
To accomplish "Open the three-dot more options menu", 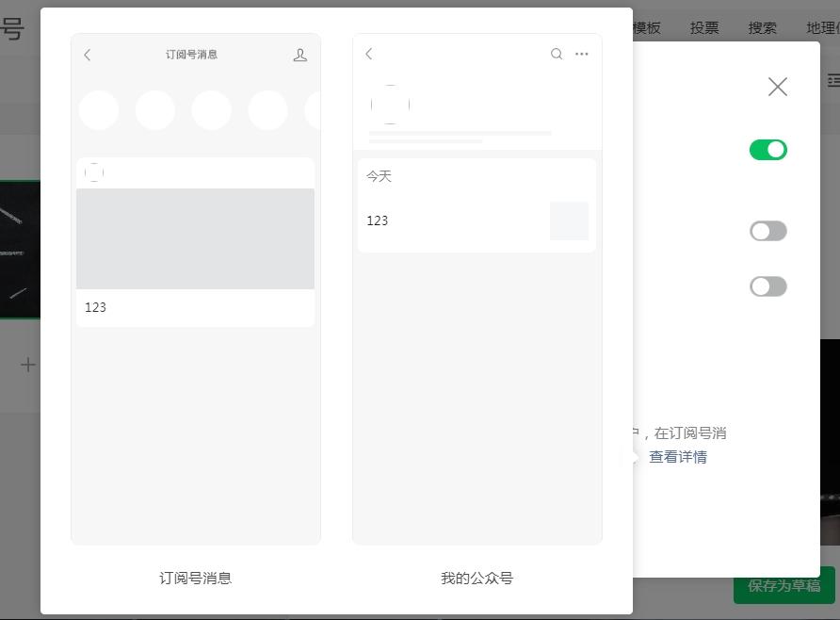I will (x=581, y=54).
